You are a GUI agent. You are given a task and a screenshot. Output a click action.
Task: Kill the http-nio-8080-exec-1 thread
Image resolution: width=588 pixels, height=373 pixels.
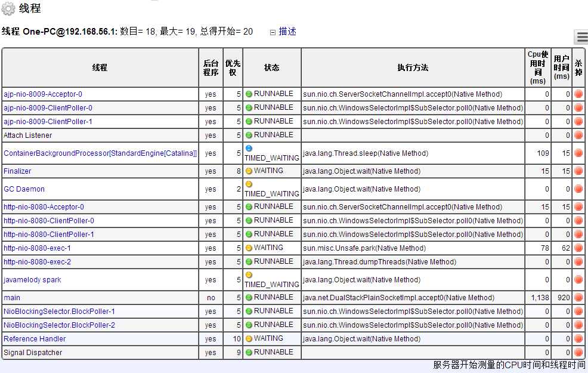coord(578,248)
